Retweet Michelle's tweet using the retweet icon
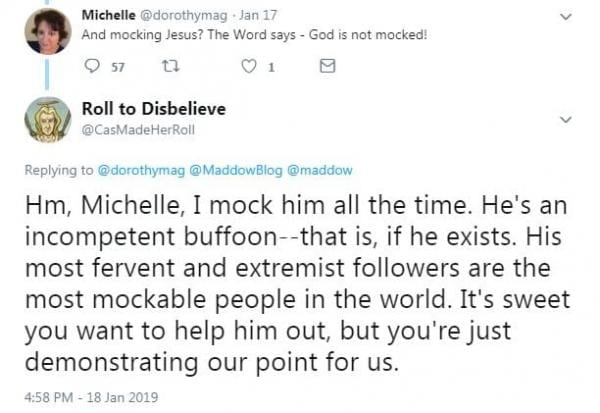 [x=170, y=67]
